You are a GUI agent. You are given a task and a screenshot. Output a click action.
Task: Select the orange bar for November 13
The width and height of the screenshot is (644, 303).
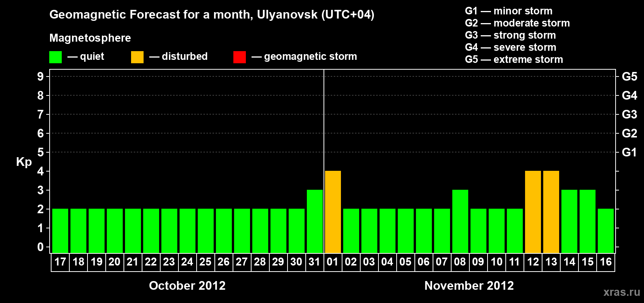(x=551, y=212)
